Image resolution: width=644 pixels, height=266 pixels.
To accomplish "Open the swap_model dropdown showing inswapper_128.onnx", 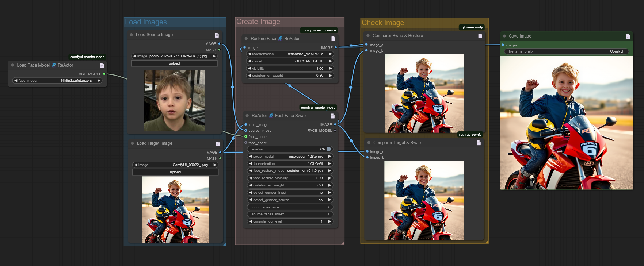I will pyautogui.click(x=290, y=157).
